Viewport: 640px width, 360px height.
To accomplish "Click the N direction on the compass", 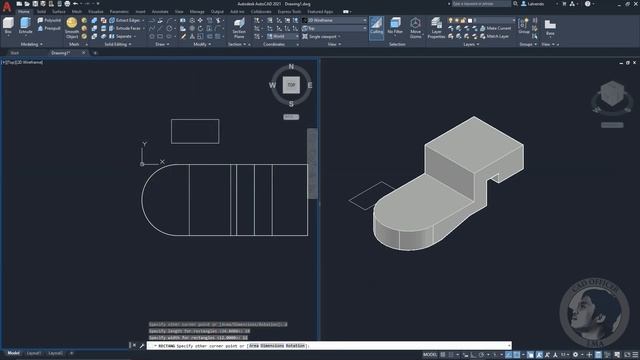I will (x=291, y=67).
